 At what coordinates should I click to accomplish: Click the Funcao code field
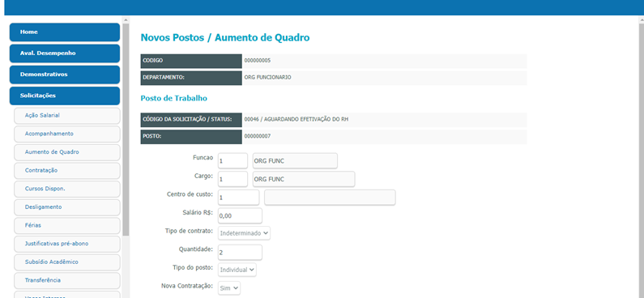point(232,161)
